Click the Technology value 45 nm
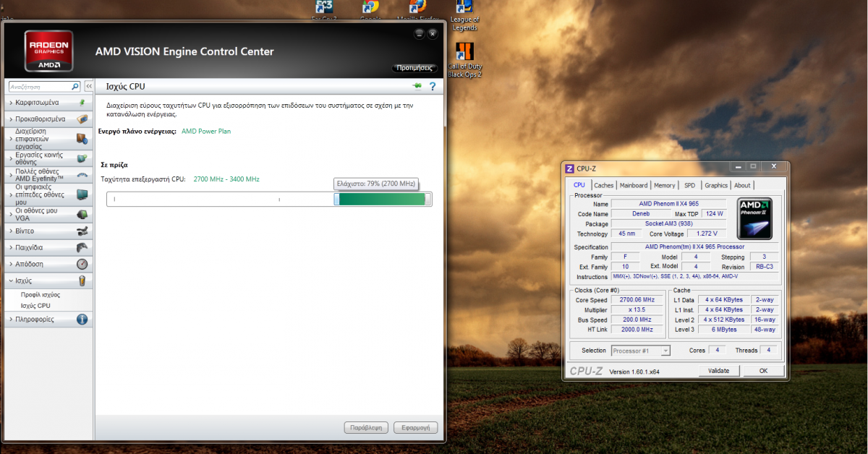Viewport: 868px width, 454px height. click(626, 234)
